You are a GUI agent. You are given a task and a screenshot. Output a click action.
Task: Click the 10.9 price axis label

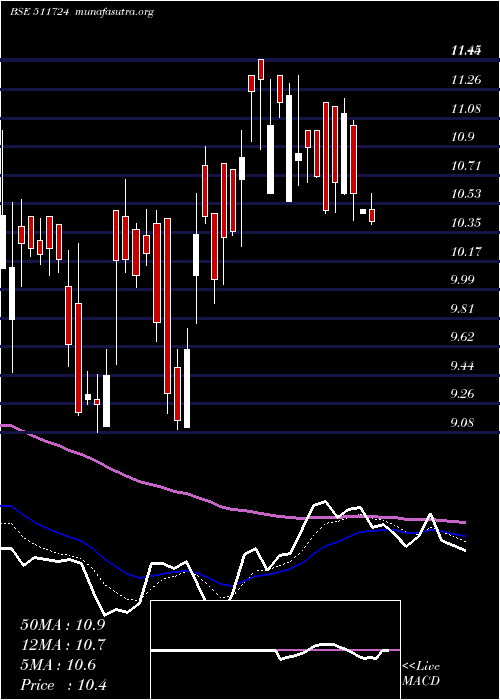point(462,137)
